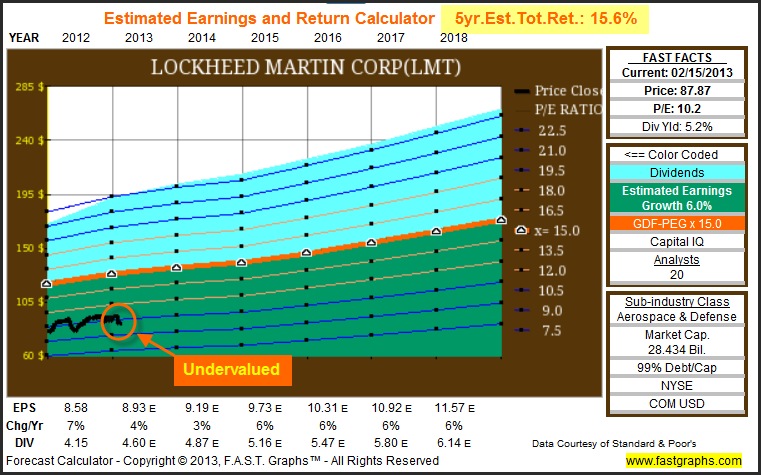The image size is (761, 475).
Task: Click the Analysts label
Action: click(x=677, y=260)
